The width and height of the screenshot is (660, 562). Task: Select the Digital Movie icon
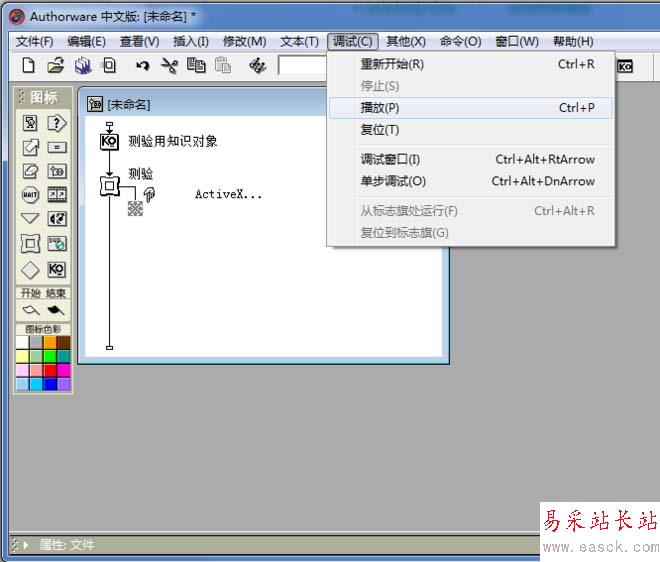click(57, 194)
